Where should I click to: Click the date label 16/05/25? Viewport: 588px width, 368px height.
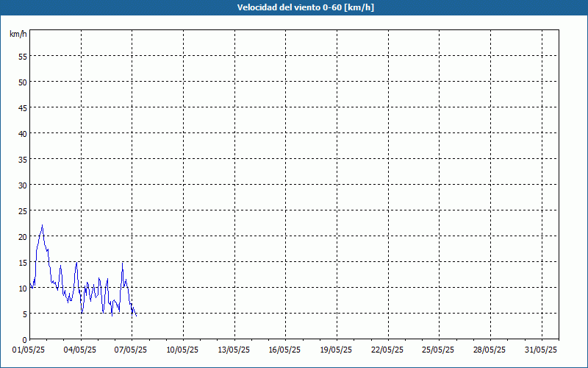pyautogui.click(x=284, y=350)
